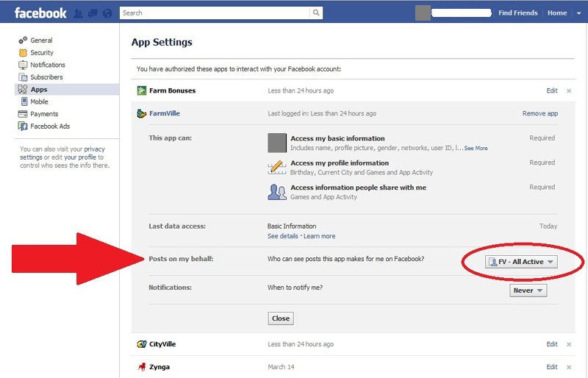The width and height of the screenshot is (588, 378).
Task: Click the Zynga dog icon
Action: 142,367
